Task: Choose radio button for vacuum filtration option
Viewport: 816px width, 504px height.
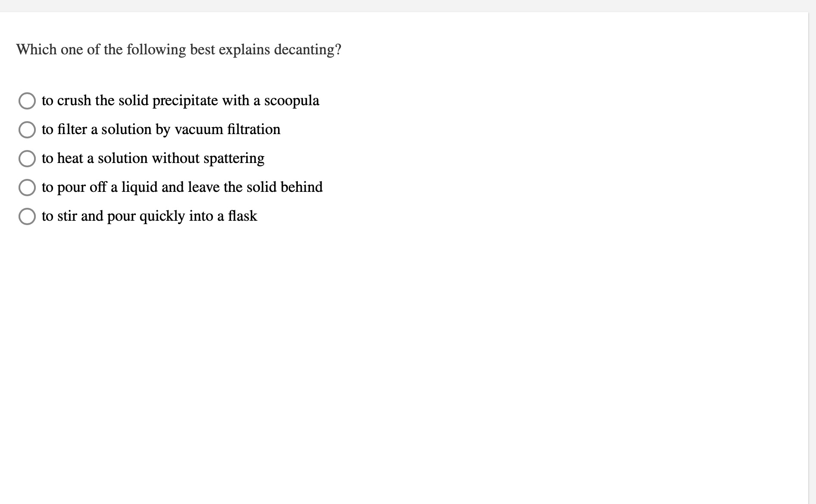Action: coord(27,130)
